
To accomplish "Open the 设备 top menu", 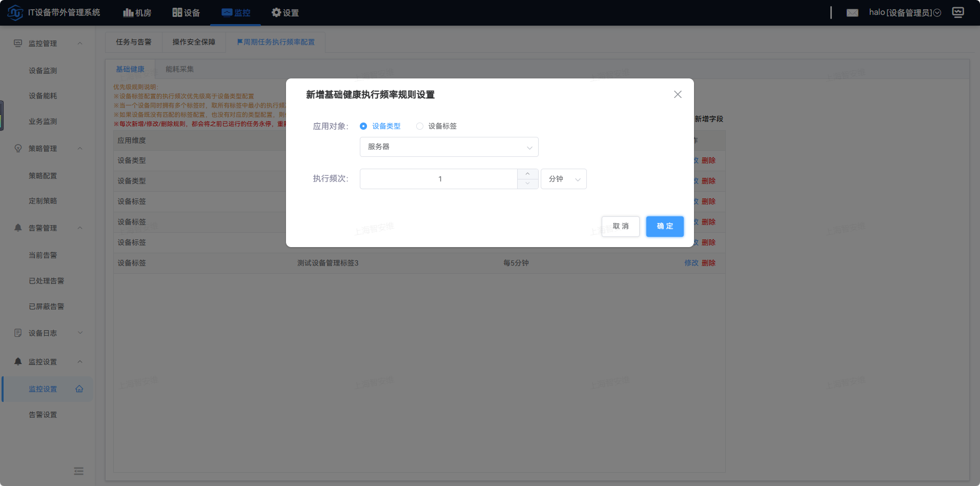I will [x=186, y=13].
